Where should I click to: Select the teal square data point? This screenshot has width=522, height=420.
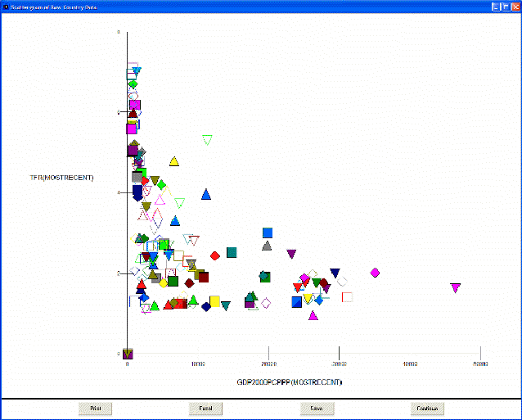(x=232, y=252)
